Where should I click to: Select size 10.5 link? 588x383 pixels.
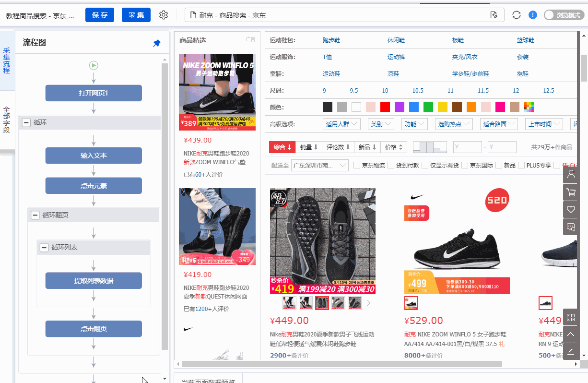(418, 91)
